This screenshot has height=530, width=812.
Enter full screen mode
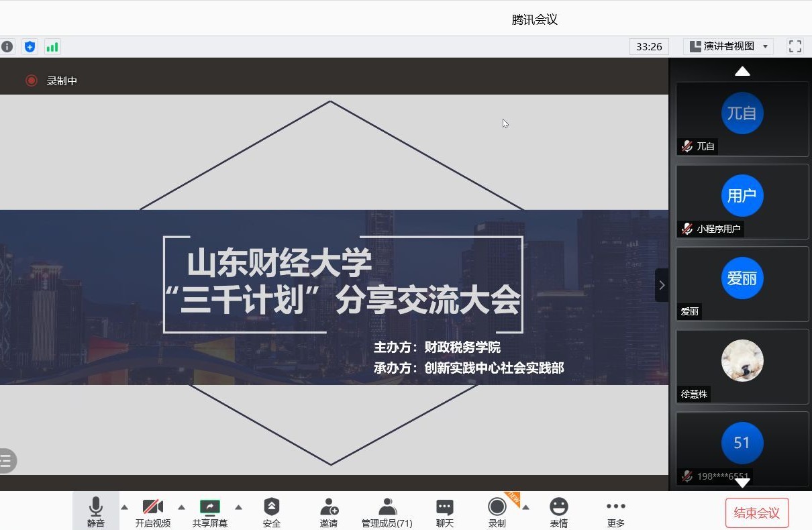pos(795,46)
